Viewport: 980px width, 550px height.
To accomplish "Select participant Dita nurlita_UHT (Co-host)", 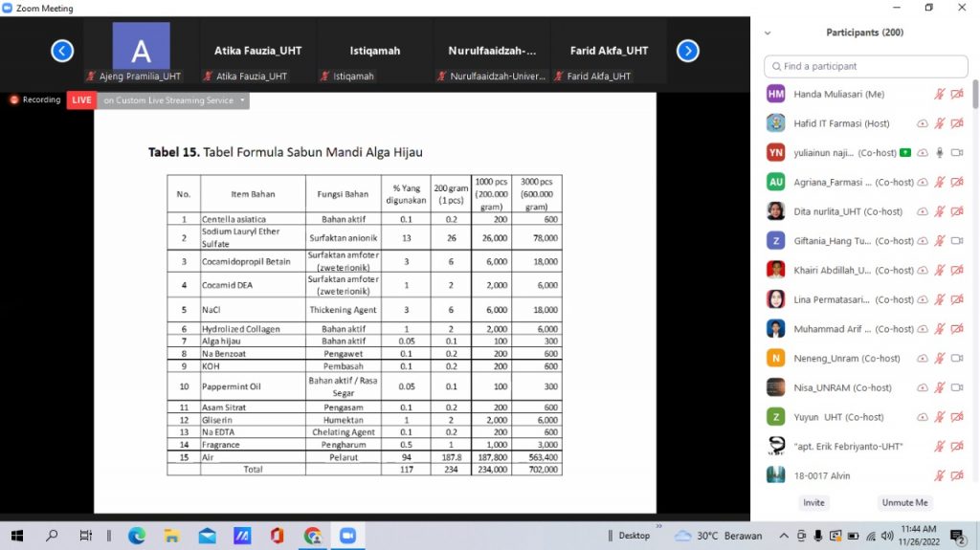I will pos(865,211).
